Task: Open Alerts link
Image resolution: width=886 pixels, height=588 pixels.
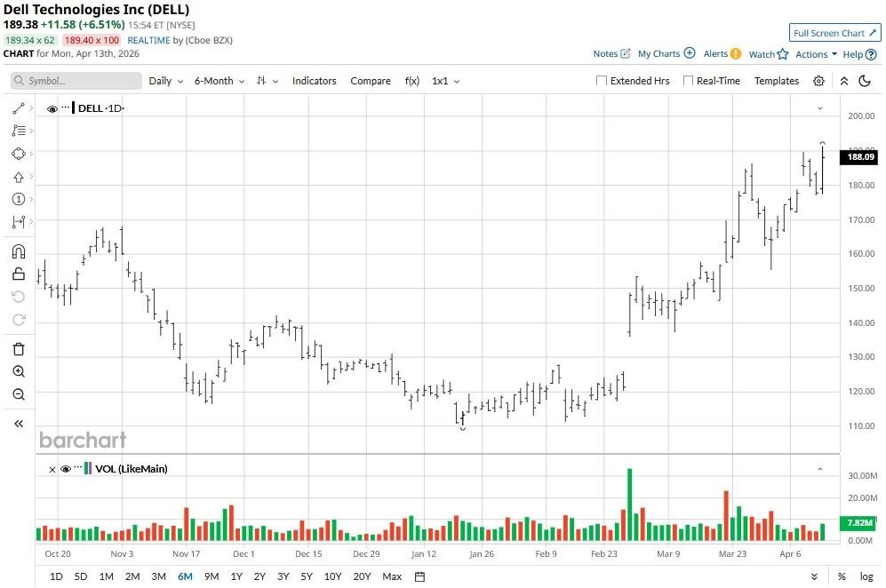Action: 722,53
